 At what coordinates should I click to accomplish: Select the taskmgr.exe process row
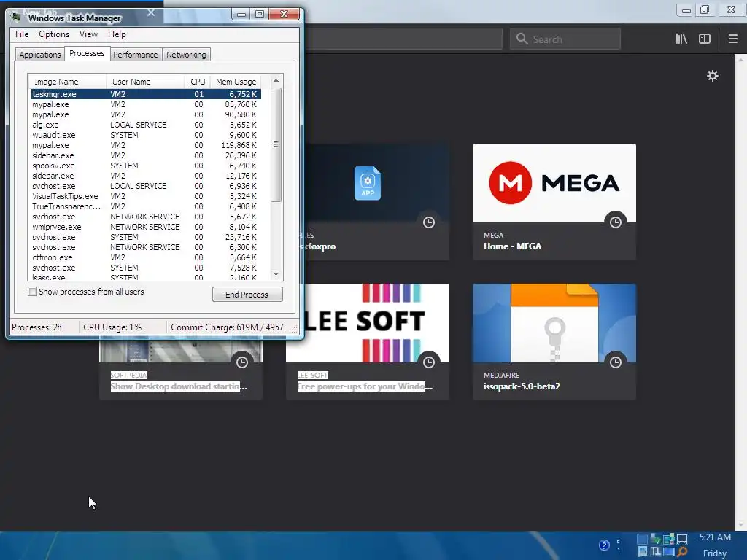point(146,94)
